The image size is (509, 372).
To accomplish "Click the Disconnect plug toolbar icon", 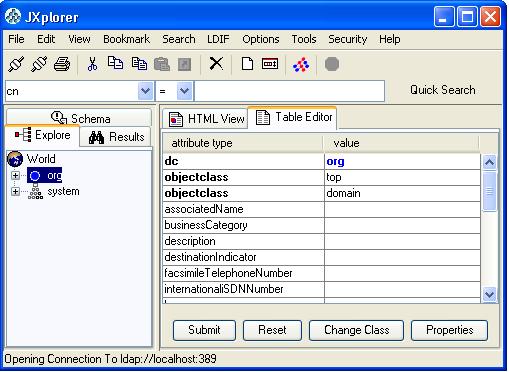I will tap(39, 64).
